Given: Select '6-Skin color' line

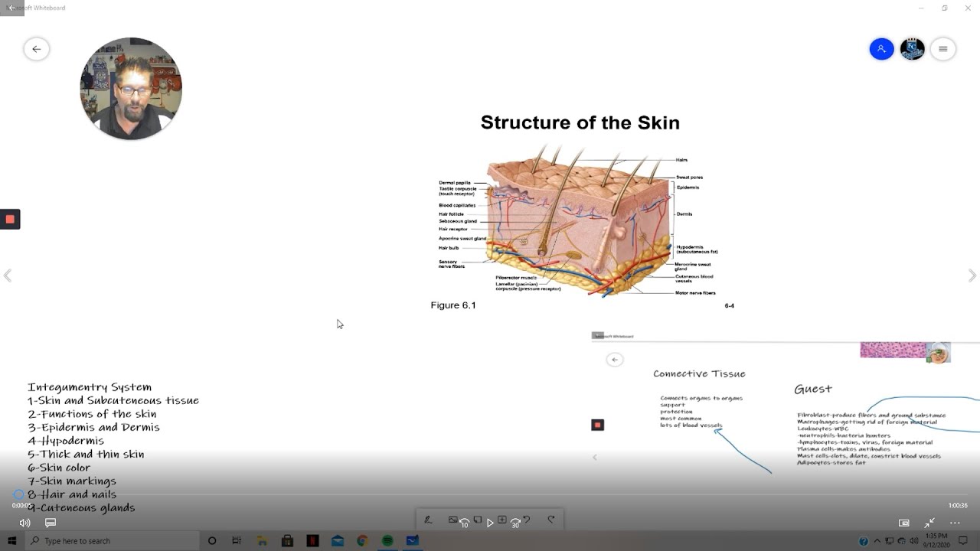Looking at the screenshot, I should pos(59,468).
